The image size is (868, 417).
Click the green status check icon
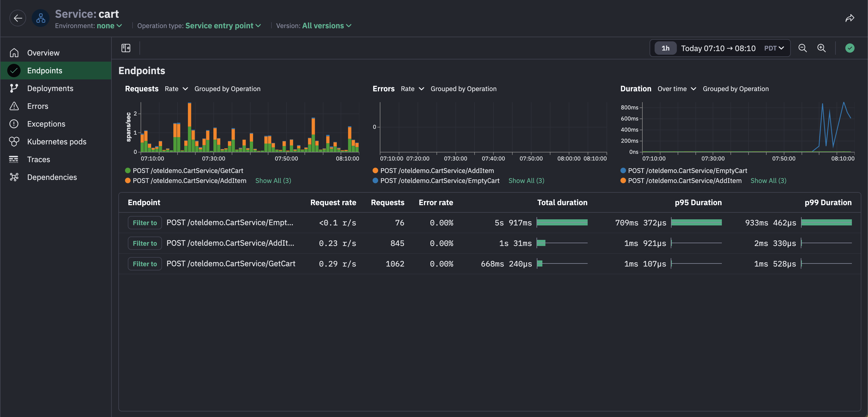(x=849, y=48)
